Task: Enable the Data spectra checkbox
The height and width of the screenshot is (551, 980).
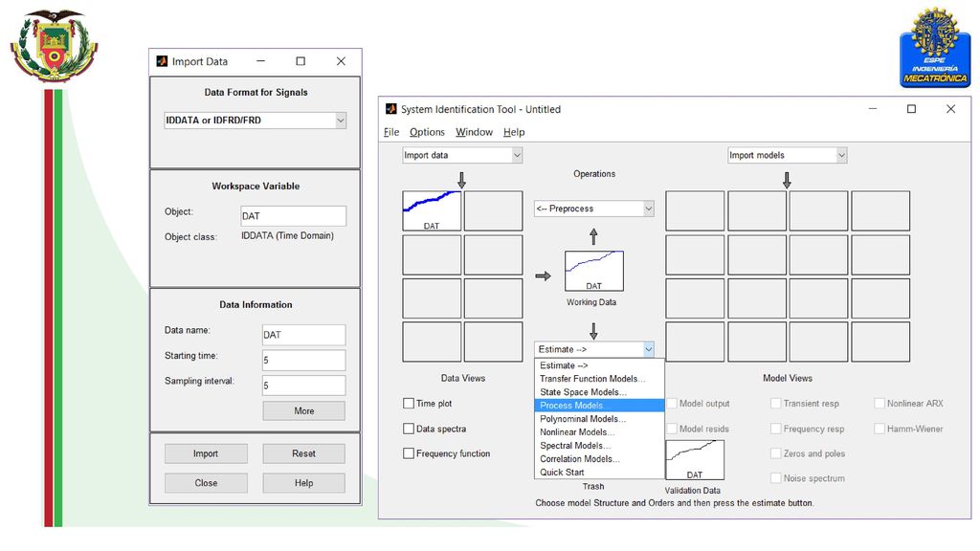Action: [409, 429]
